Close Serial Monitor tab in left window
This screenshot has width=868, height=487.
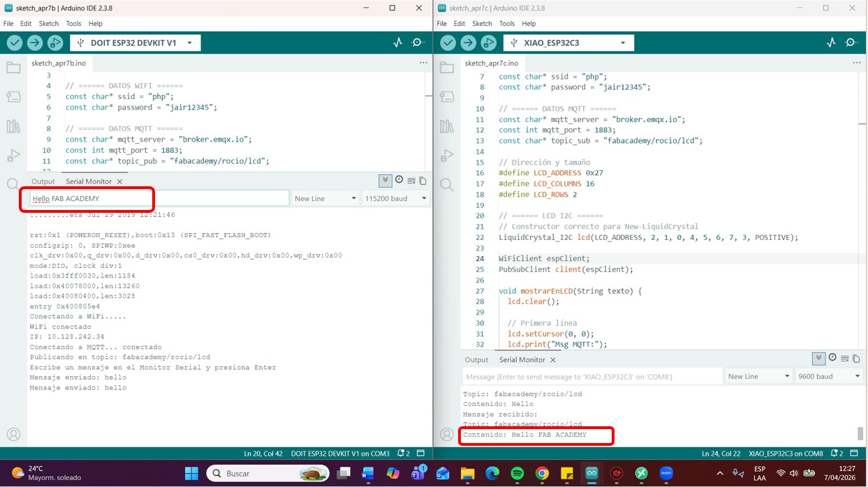[x=119, y=181]
